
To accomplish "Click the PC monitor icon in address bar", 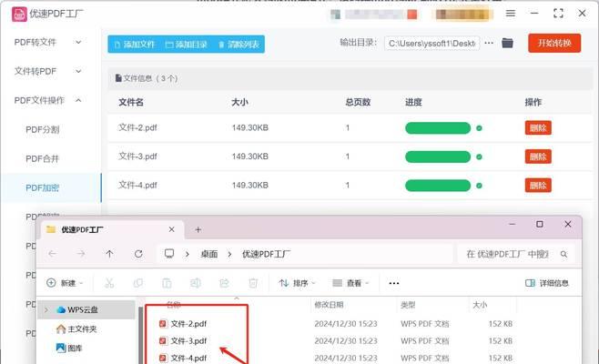I will [x=169, y=254].
